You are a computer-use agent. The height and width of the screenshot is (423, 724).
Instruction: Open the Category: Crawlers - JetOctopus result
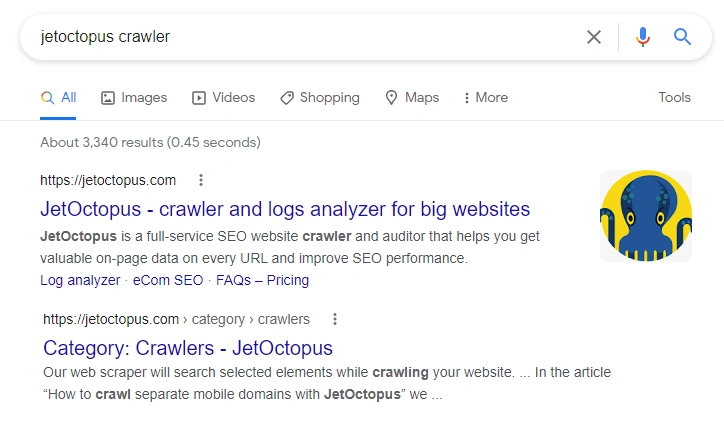[x=188, y=348]
